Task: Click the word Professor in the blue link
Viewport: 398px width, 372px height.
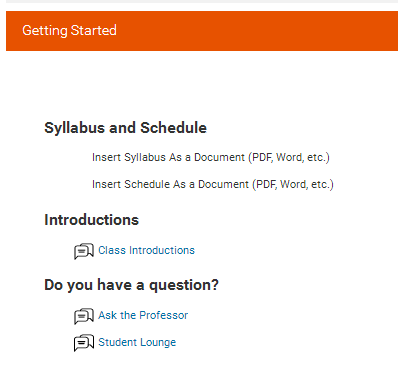Action: [x=164, y=315]
